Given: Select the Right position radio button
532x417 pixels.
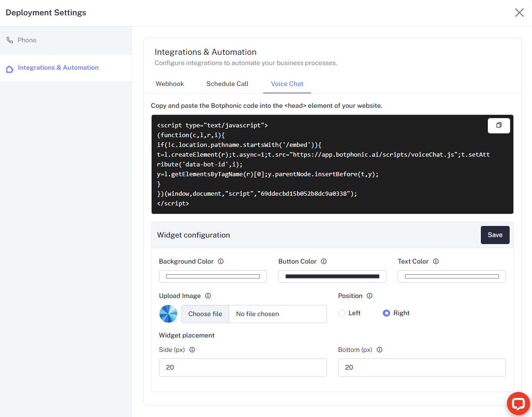Looking at the screenshot, I should click(x=386, y=313).
